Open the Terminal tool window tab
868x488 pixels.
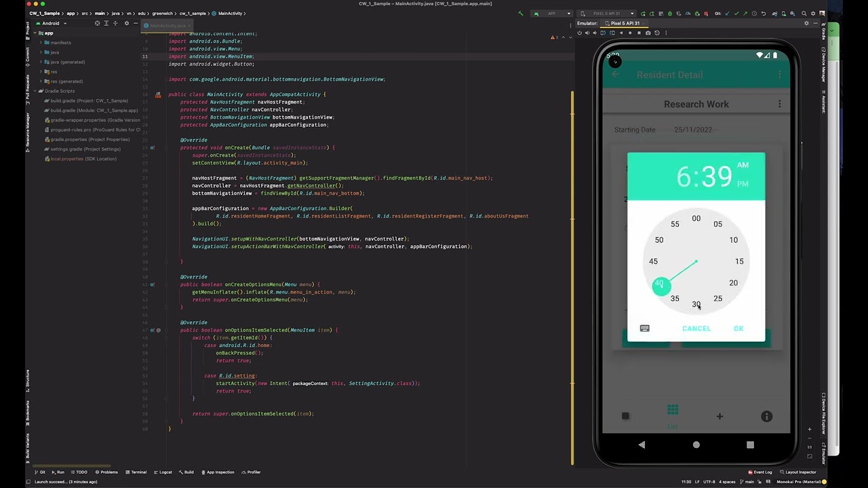(x=135, y=472)
